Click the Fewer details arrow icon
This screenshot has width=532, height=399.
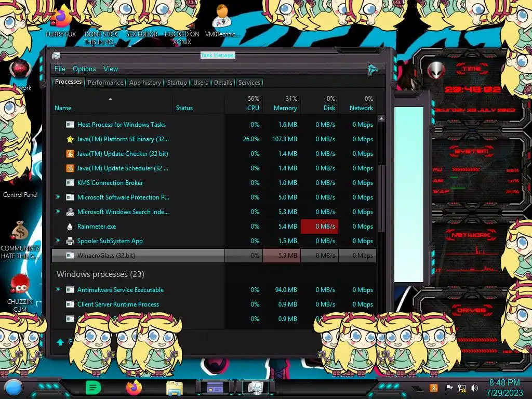pyautogui.click(x=60, y=342)
